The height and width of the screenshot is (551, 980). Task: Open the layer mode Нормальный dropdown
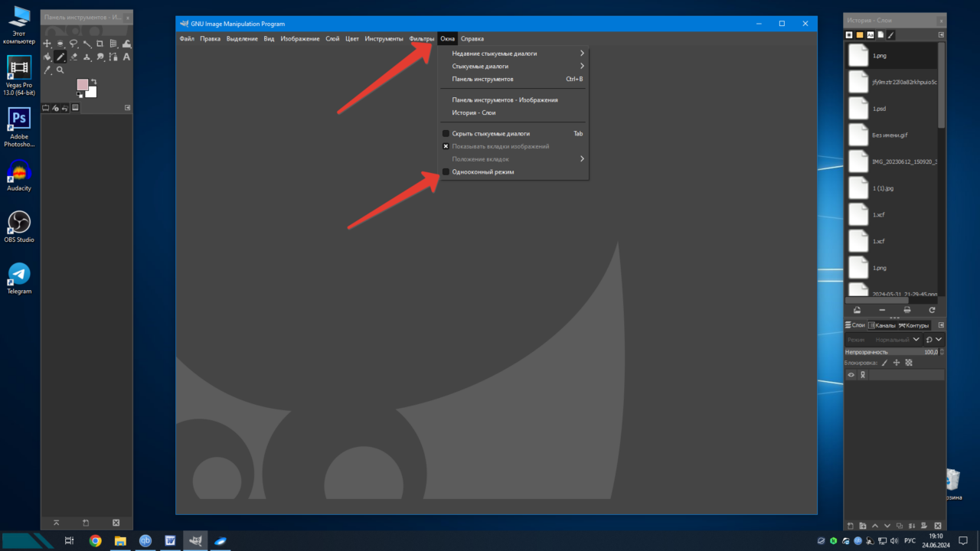pos(897,339)
